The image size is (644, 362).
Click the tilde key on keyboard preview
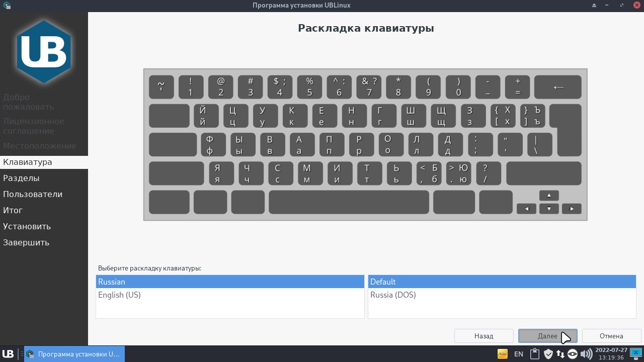point(161,87)
